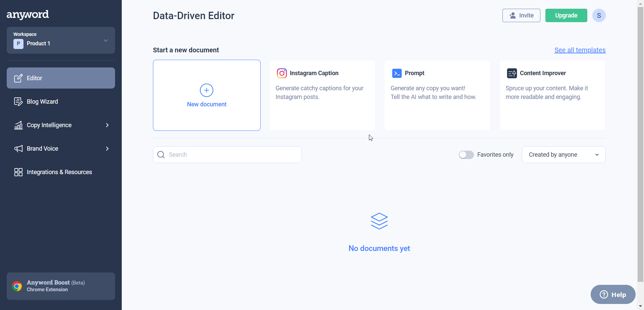Expand the Brand Voice submenu chevron
Image resolution: width=644 pixels, height=310 pixels.
click(107, 148)
